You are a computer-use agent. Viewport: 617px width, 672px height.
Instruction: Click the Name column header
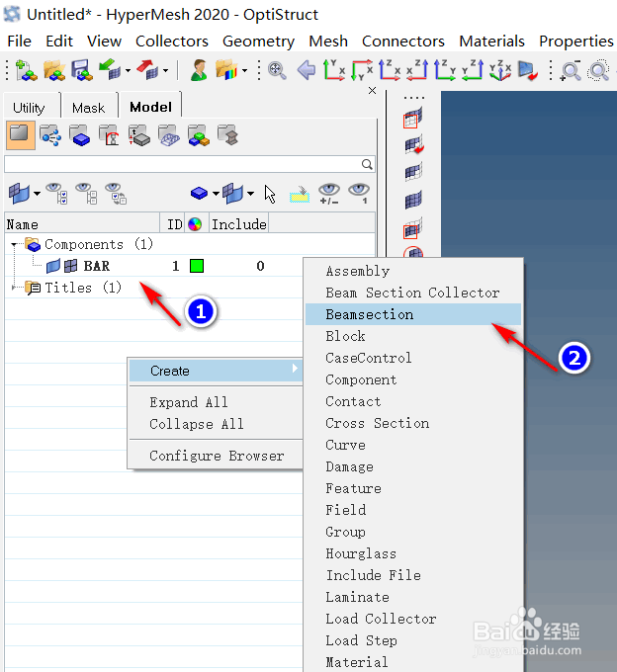[x=82, y=224]
